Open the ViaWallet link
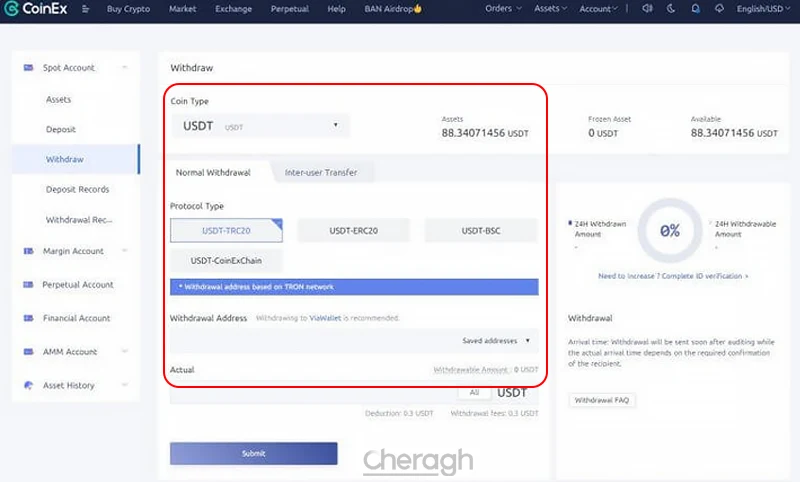800x482 pixels. (325, 318)
